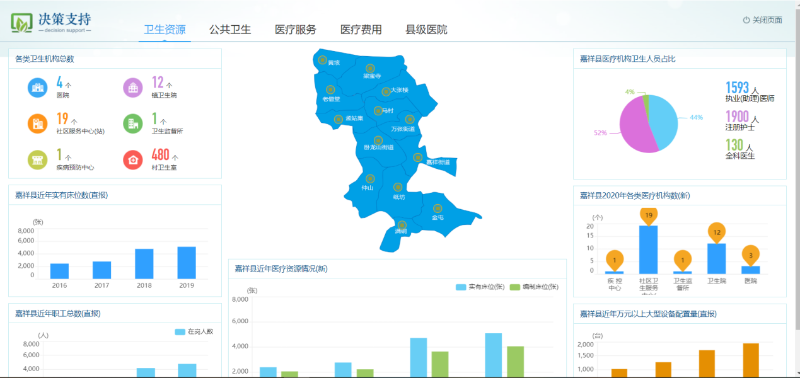Click the purple township health center icon
Viewport: 800px width, 378px height.
pos(133,88)
